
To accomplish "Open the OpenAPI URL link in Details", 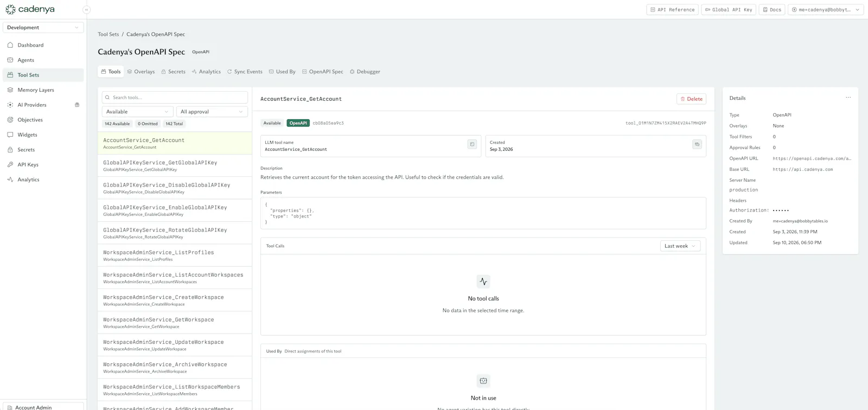I will 812,158.
